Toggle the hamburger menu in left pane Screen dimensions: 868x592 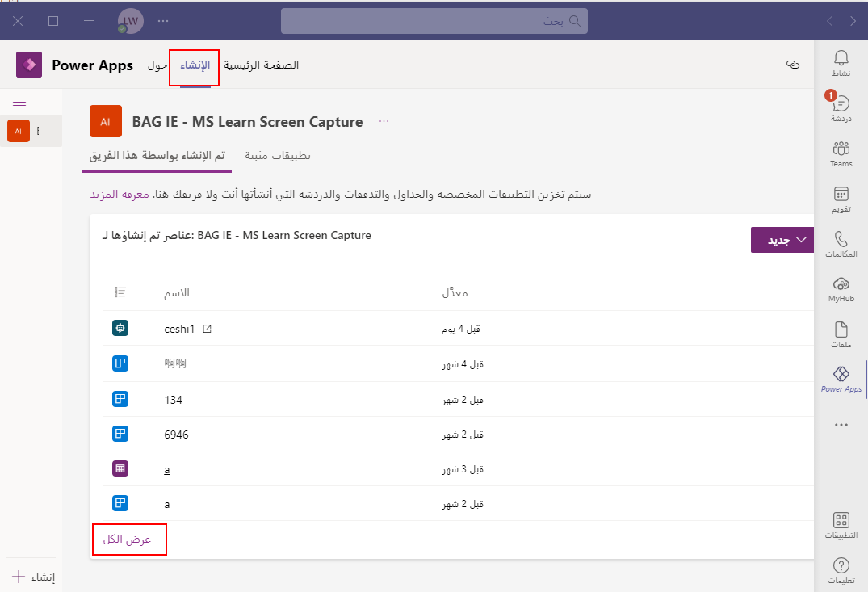tap(19, 102)
